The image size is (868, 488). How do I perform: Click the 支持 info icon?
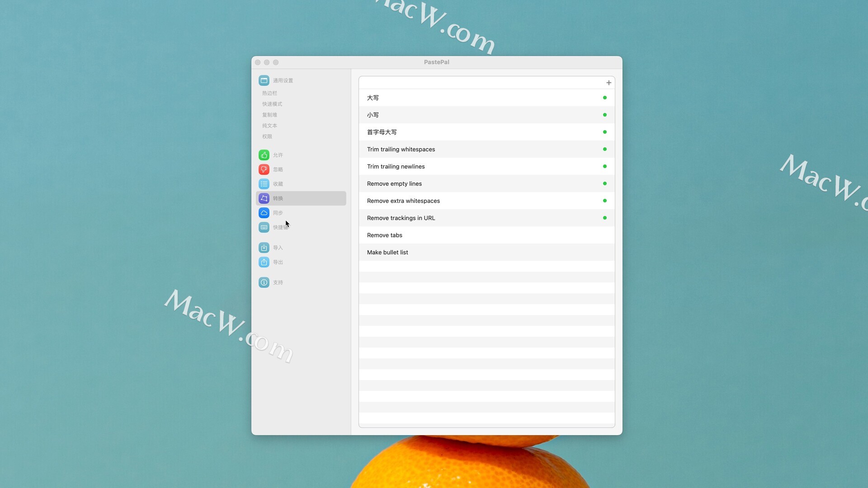coord(264,282)
